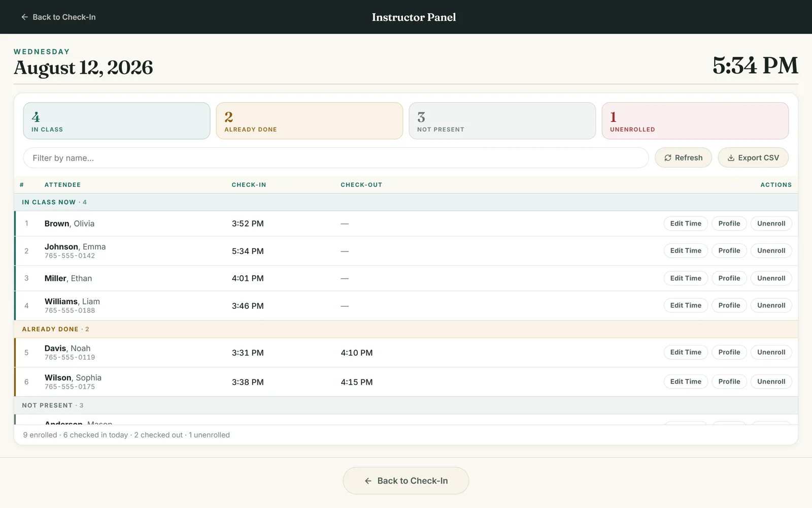
Task: Click check-in time 4:01 PM
Action: (x=248, y=278)
